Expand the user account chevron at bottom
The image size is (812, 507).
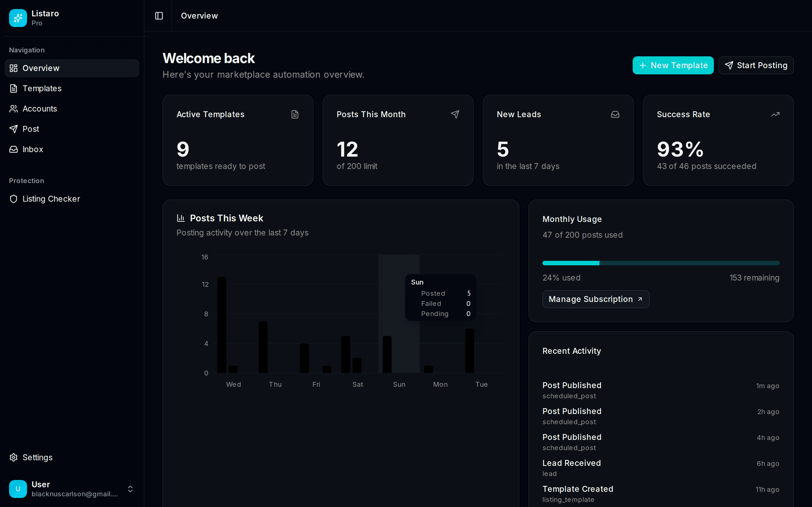130,489
